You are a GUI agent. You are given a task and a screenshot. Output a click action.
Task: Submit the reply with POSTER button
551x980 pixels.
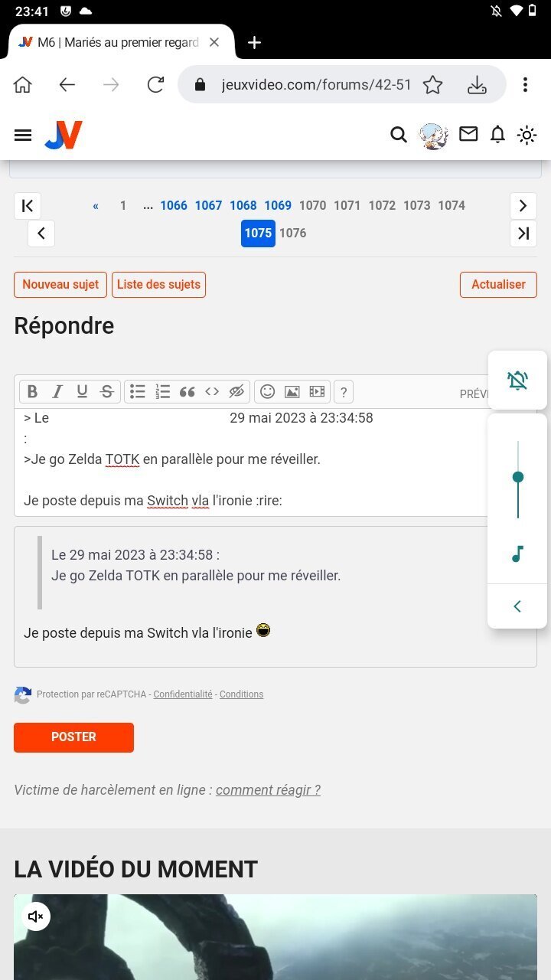click(x=73, y=737)
